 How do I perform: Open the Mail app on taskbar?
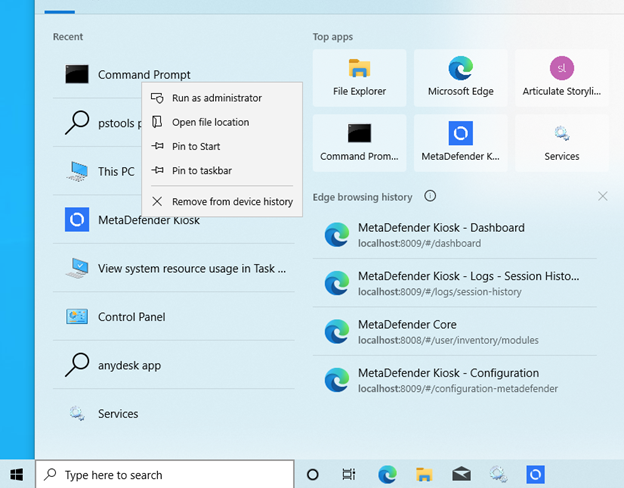pos(461,474)
